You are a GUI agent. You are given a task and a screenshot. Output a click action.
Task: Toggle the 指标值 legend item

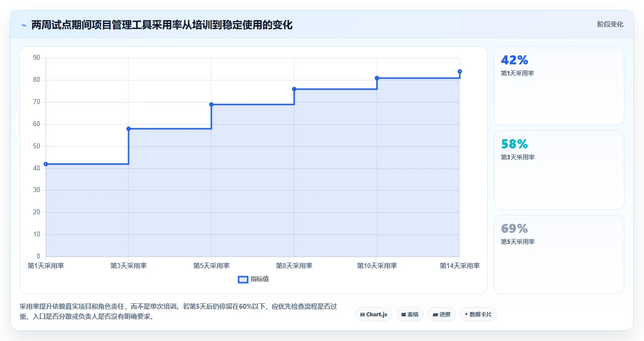[254, 279]
